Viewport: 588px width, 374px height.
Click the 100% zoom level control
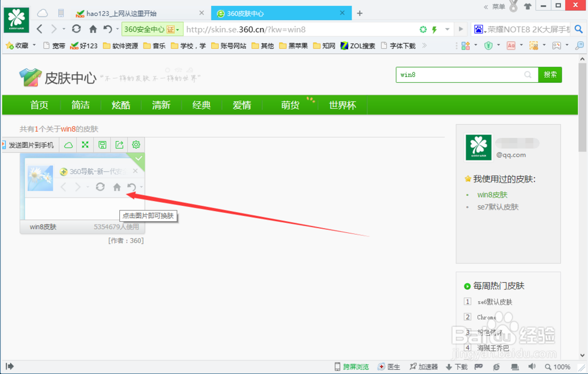click(x=557, y=366)
